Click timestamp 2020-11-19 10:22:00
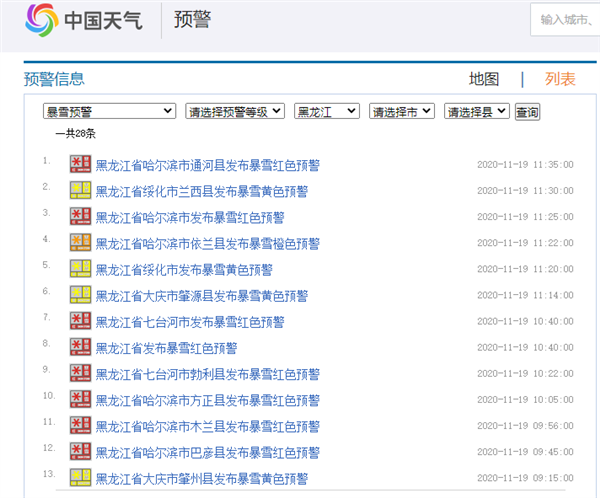The width and height of the screenshot is (600, 498). pyautogui.click(x=525, y=373)
